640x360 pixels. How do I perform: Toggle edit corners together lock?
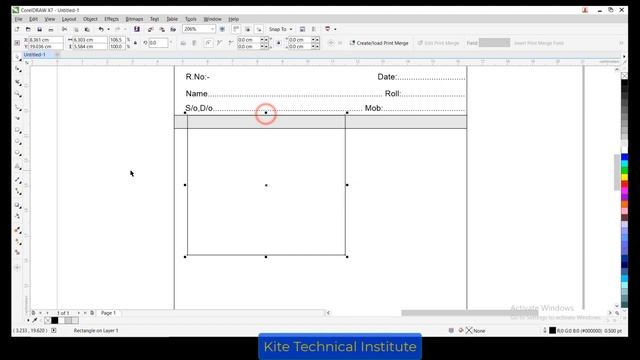279,43
